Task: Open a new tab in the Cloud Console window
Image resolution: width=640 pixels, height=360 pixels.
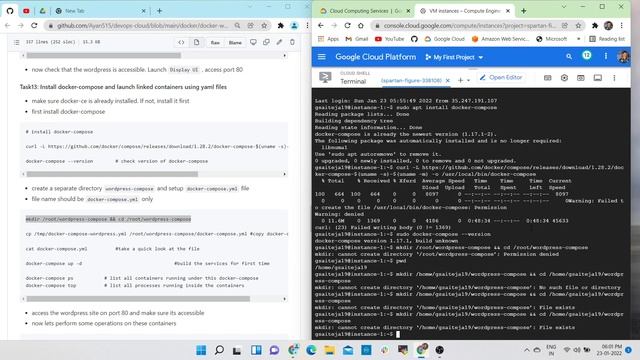Action: coord(523,11)
